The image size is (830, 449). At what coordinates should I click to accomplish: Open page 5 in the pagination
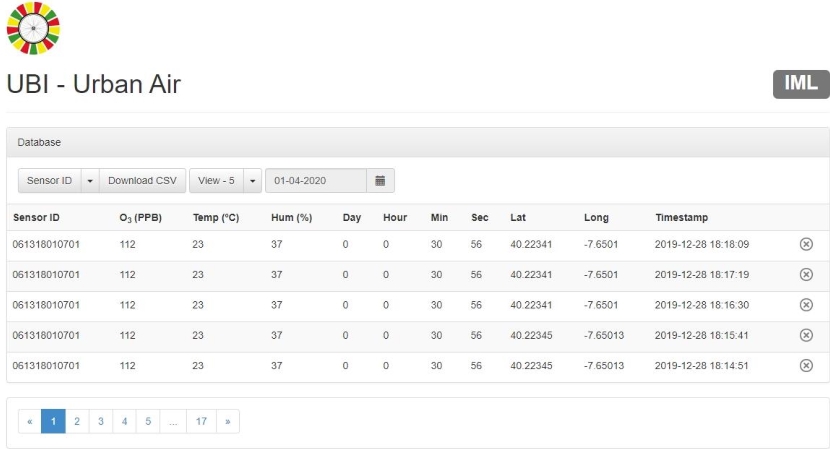(x=148, y=422)
